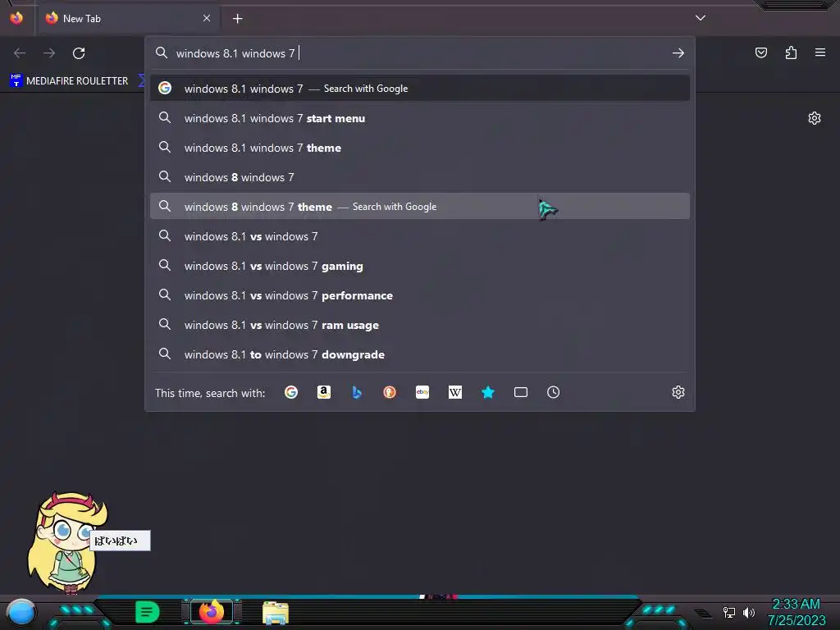
Task: Open the green notes app on taskbar
Action: pos(148,612)
